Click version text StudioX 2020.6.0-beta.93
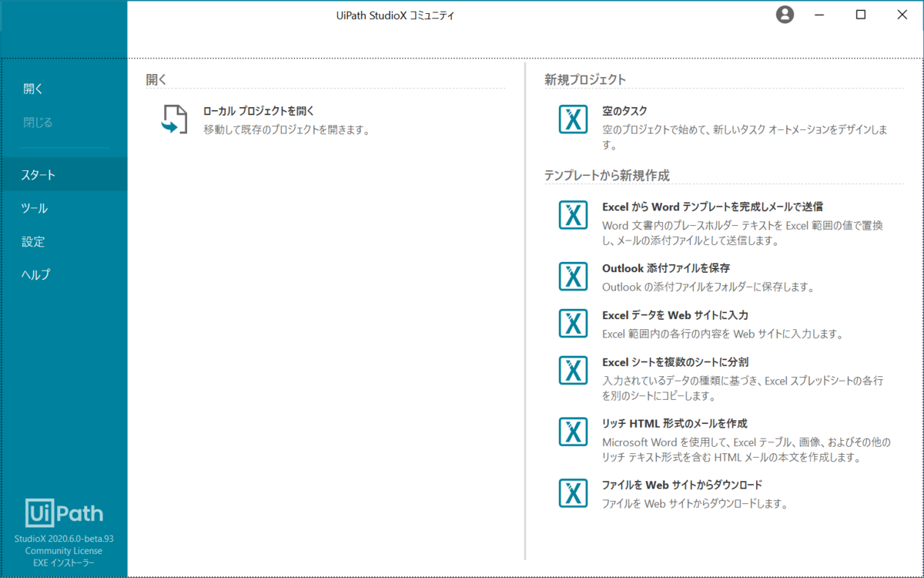924x578 pixels. pos(64,539)
